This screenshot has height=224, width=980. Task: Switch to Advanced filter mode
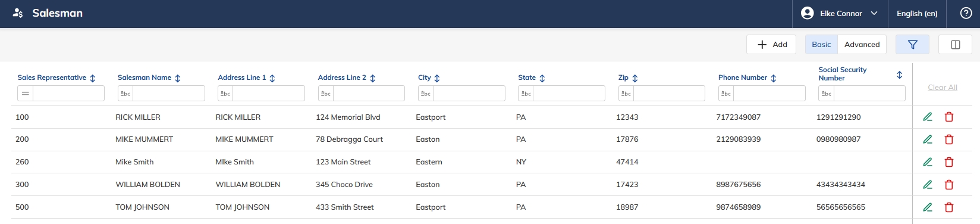(x=862, y=45)
